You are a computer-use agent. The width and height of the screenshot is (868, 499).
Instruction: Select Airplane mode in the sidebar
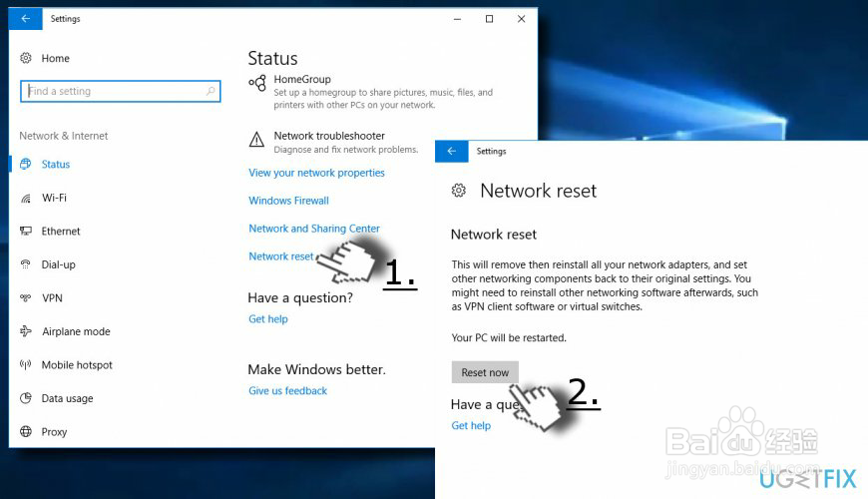coord(76,331)
